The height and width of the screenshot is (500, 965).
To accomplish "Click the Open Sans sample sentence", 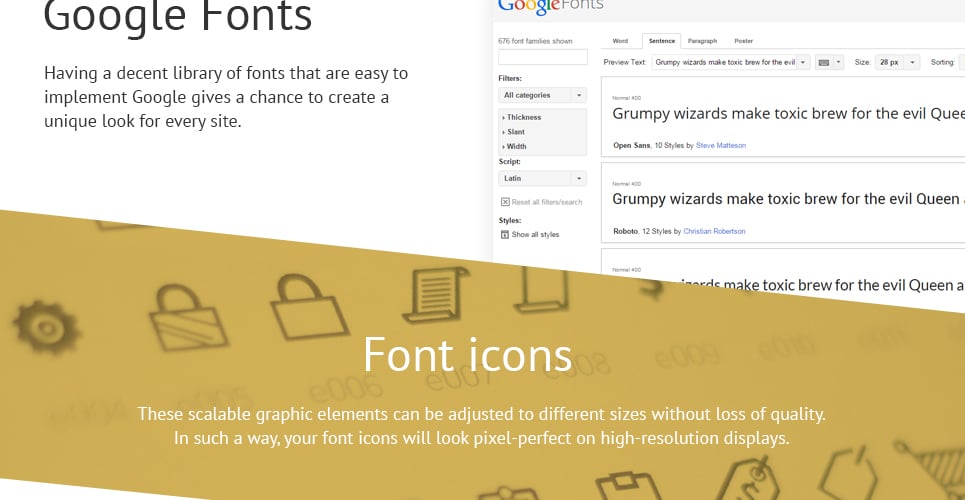I will pos(788,114).
